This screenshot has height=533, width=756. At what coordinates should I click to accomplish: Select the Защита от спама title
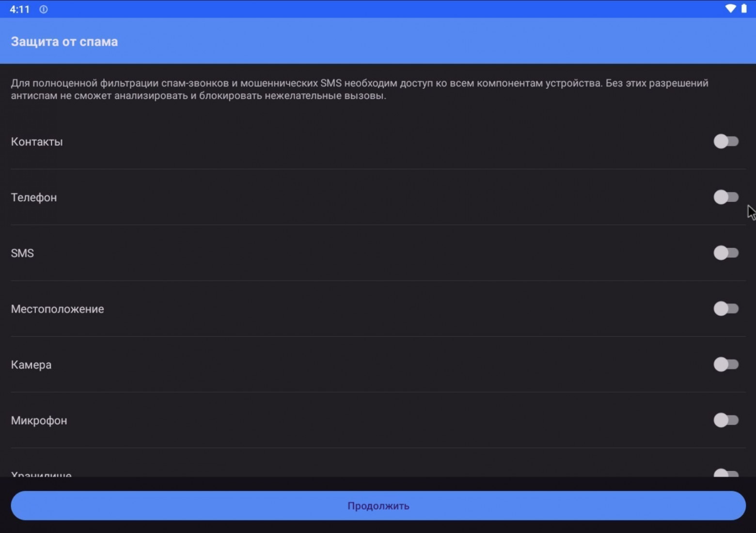[x=64, y=42]
